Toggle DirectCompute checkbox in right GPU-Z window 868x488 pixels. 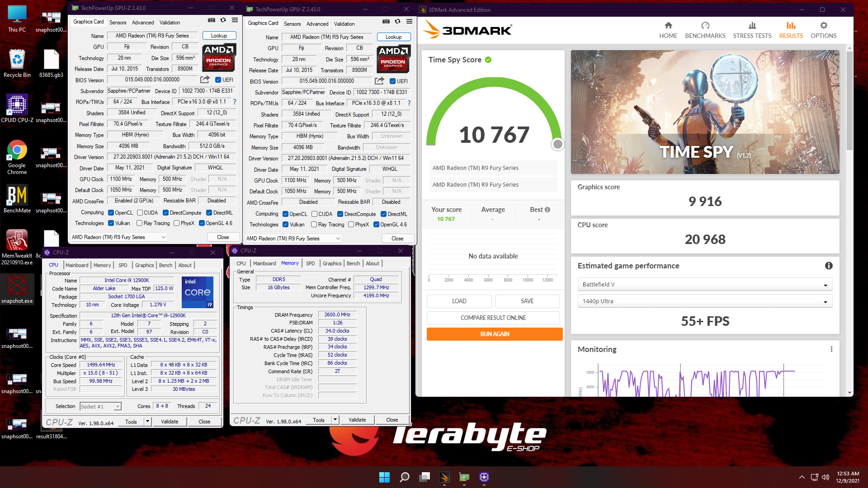tap(340, 214)
